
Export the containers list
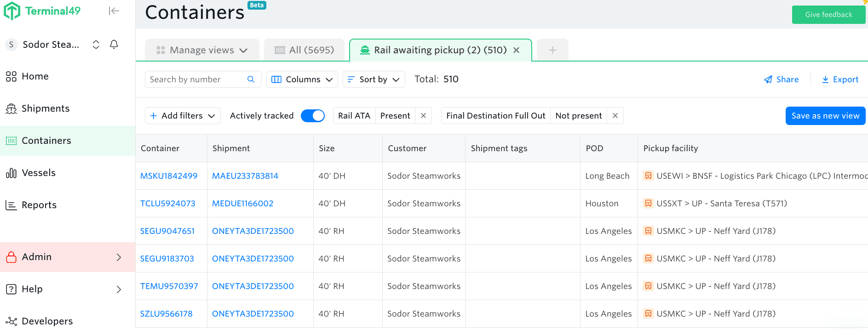[840, 79]
